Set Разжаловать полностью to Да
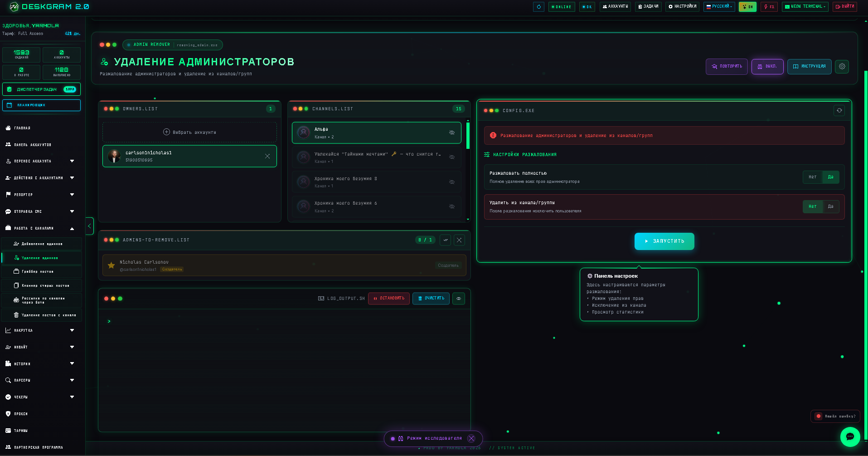 [x=830, y=177]
